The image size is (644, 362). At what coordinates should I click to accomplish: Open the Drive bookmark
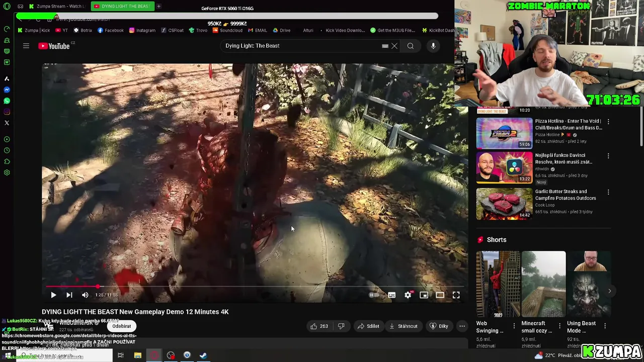click(282, 30)
